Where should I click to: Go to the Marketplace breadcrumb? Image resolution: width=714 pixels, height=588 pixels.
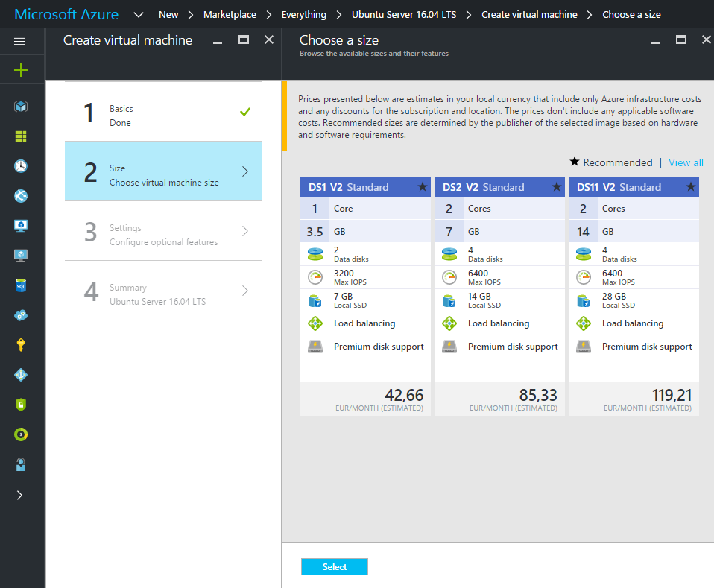[230, 15]
